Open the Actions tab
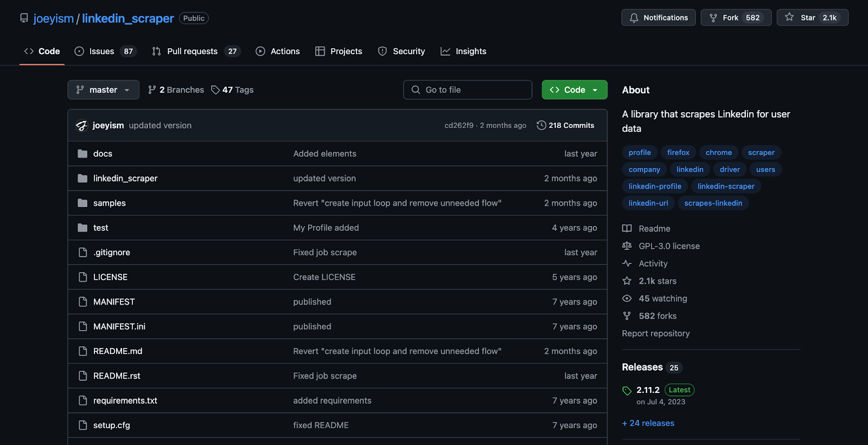868x445 pixels. [x=278, y=51]
